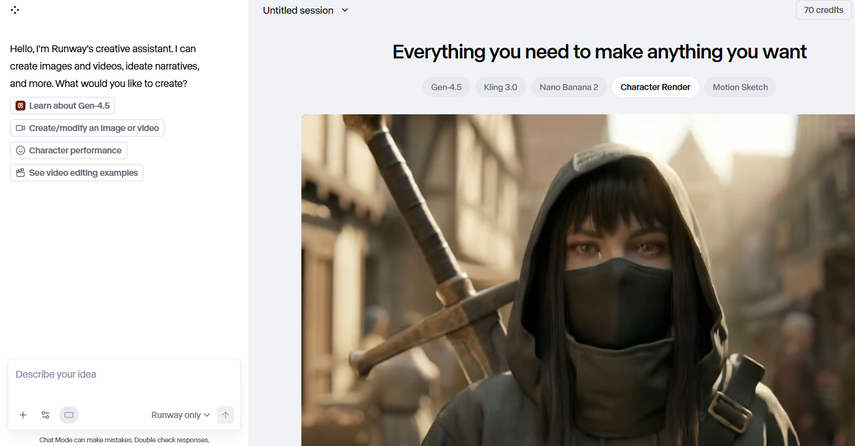The width and height of the screenshot is (855, 446).
Task: Open See video editing examples
Action: coord(77,173)
